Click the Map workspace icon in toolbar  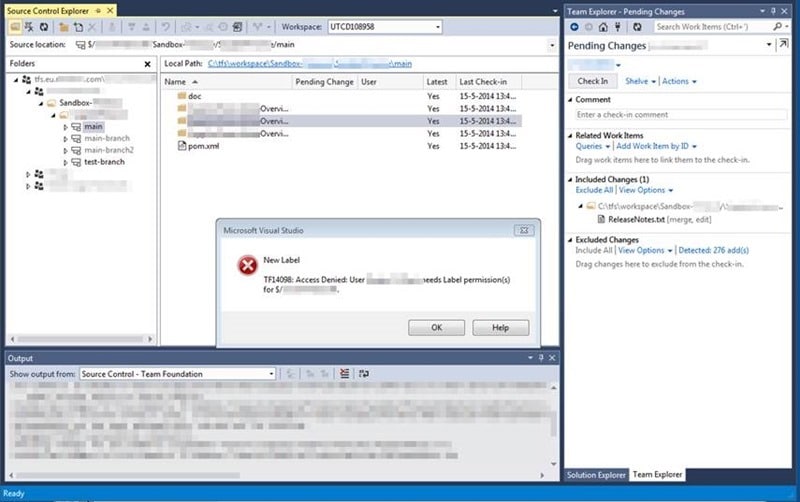(29, 27)
